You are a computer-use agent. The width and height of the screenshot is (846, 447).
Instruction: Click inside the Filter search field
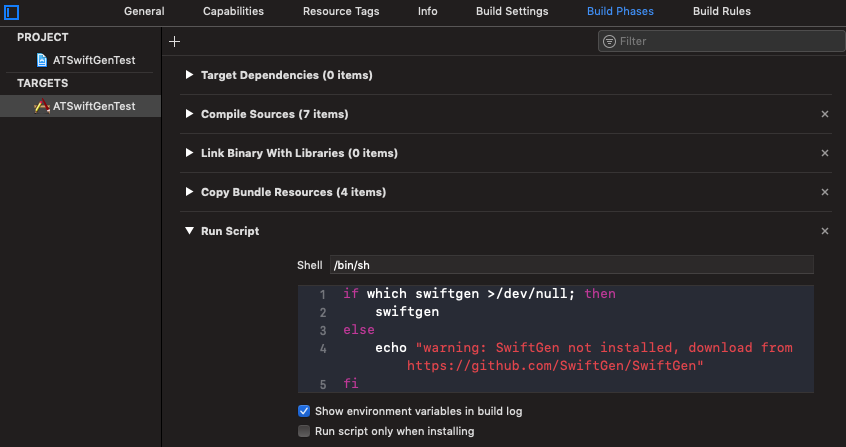coord(720,42)
